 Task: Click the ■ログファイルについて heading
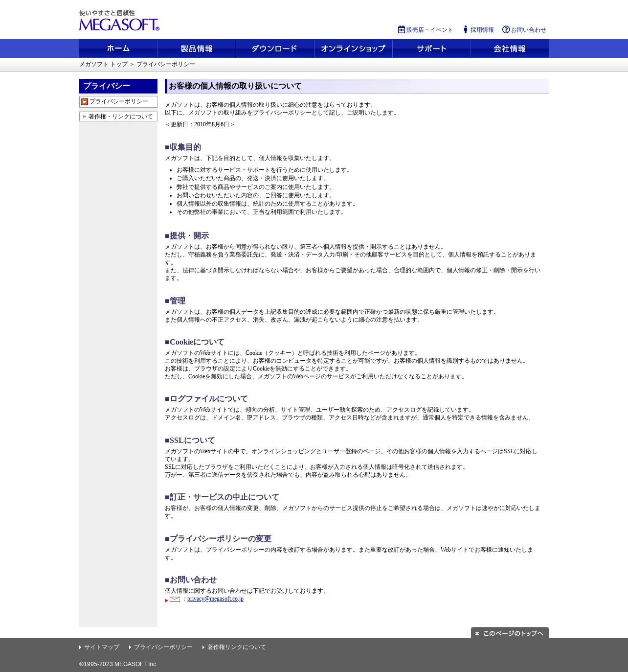click(x=206, y=399)
